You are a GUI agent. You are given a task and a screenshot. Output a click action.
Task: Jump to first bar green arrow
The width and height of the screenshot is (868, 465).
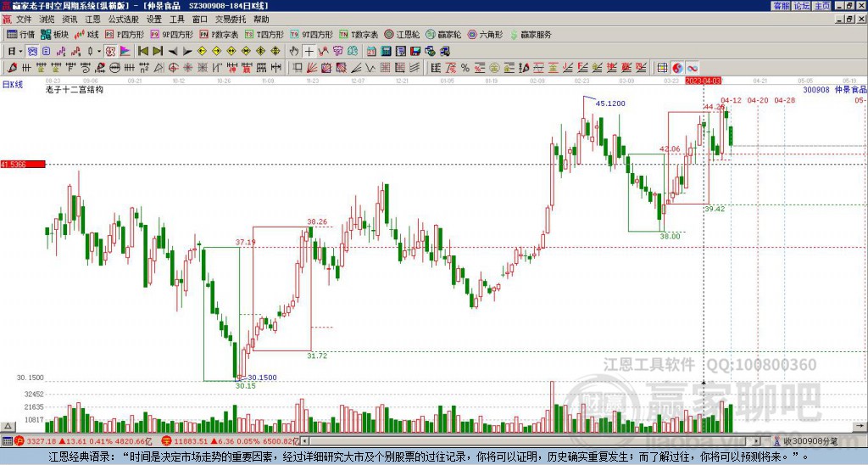(142, 51)
